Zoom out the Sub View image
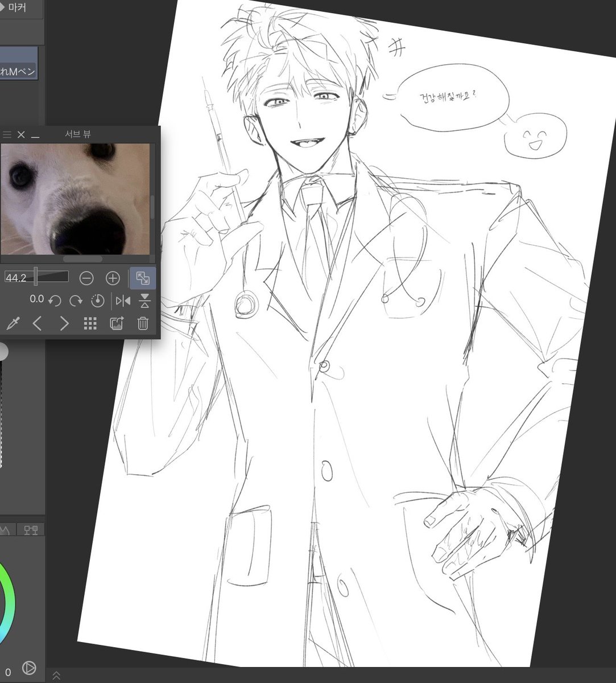 click(x=86, y=278)
